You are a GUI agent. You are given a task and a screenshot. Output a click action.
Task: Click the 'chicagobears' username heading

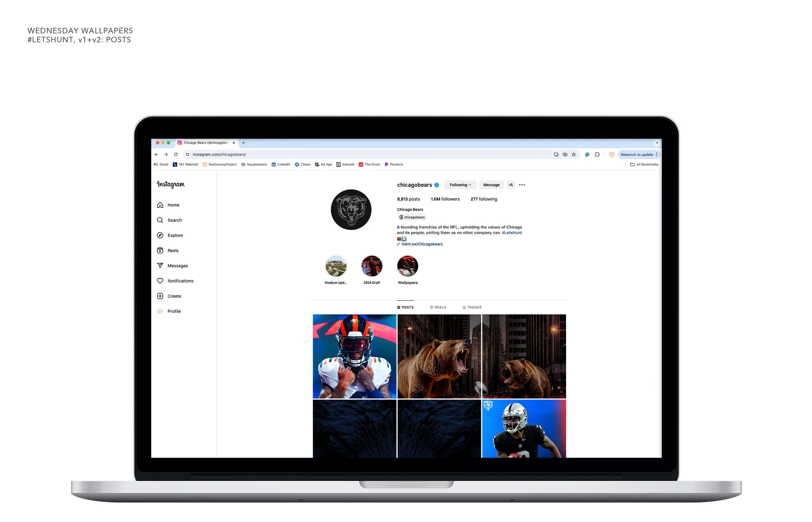414,185
